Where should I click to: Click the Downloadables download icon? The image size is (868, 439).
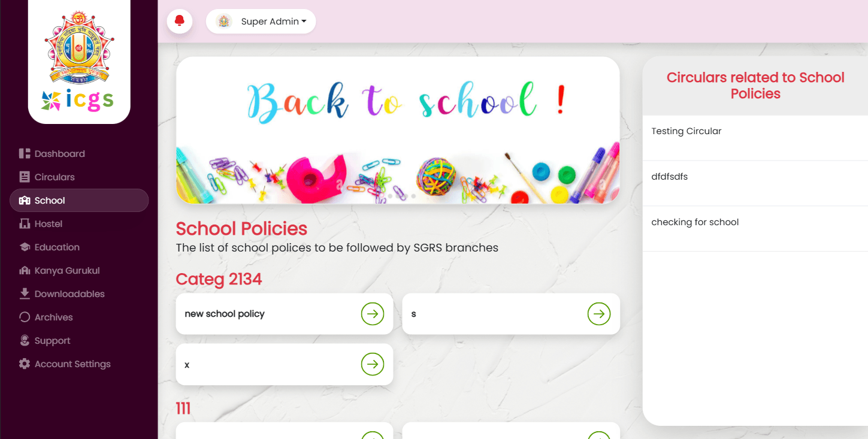(x=25, y=294)
